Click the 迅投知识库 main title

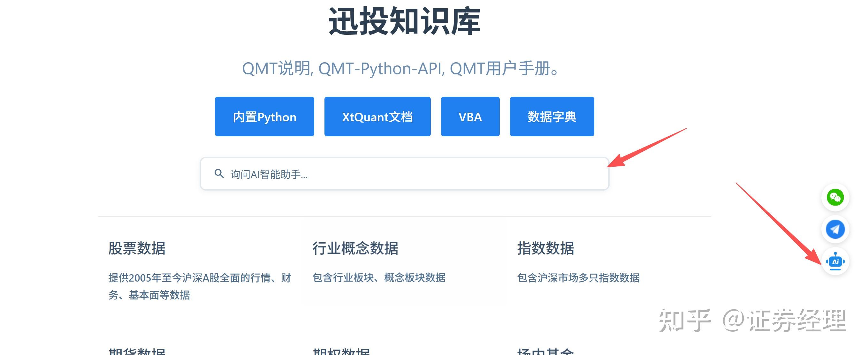click(x=404, y=21)
